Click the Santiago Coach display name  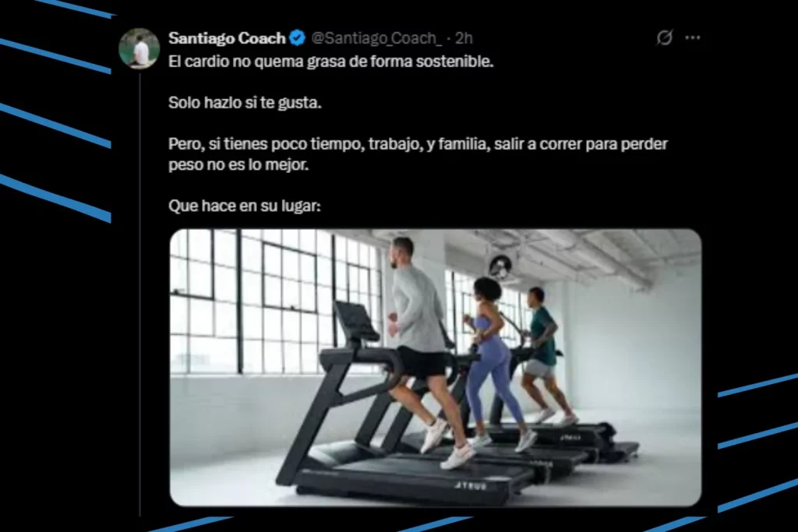tap(227, 38)
